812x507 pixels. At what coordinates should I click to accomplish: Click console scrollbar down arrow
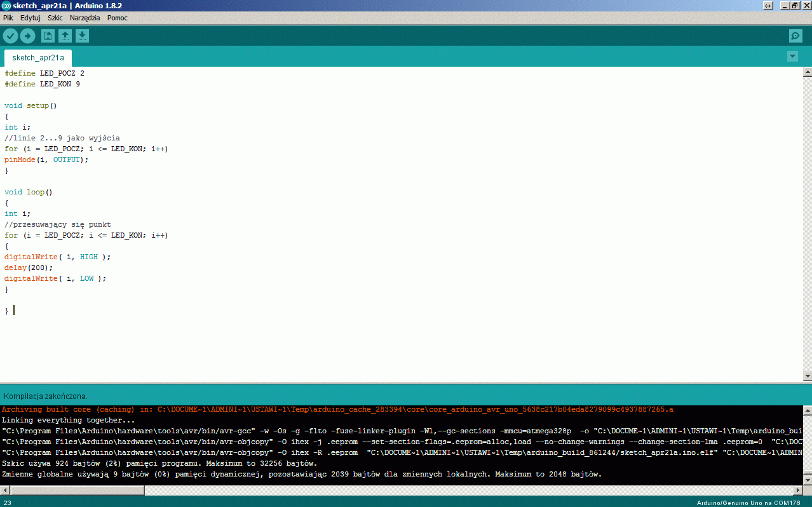point(807,480)
